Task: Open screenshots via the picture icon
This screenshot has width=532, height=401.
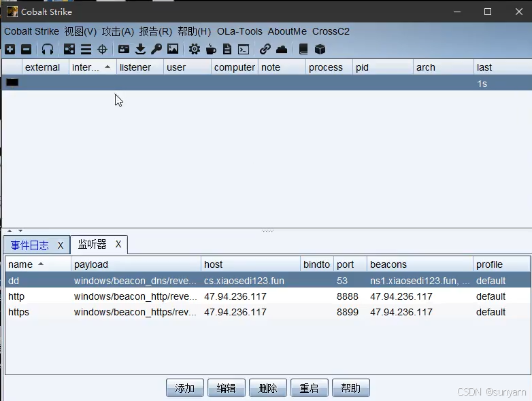Action: tap(173, 50)
